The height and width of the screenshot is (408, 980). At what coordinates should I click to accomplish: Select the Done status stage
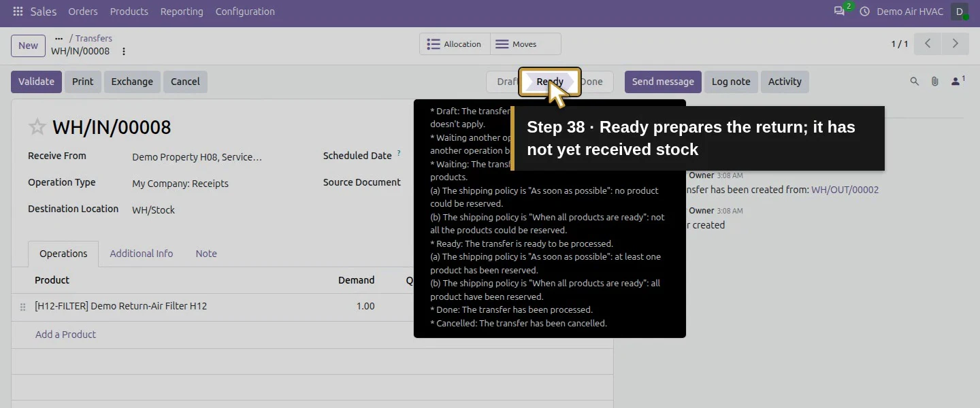pyautogui.click(x=593, y=82)
